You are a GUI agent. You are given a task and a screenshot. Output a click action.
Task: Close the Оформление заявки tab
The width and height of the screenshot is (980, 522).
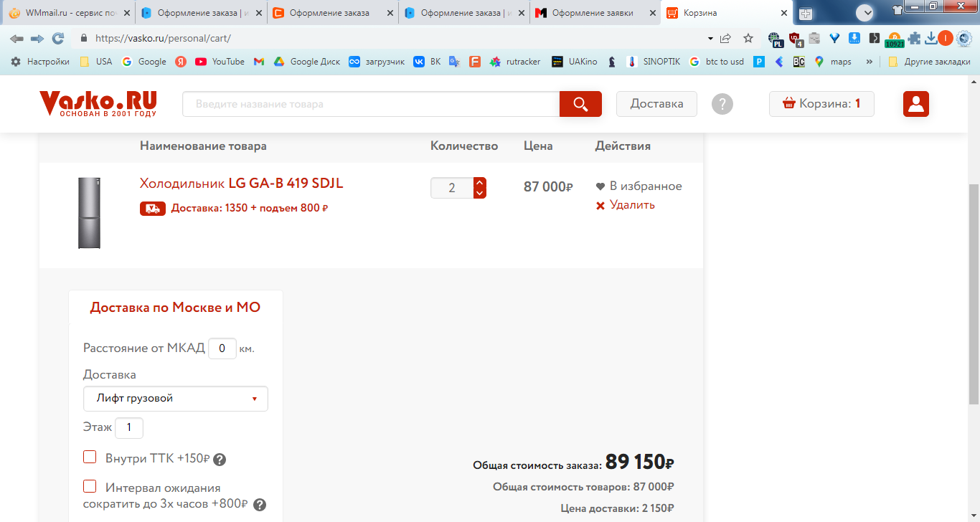(x=652, y=13)
